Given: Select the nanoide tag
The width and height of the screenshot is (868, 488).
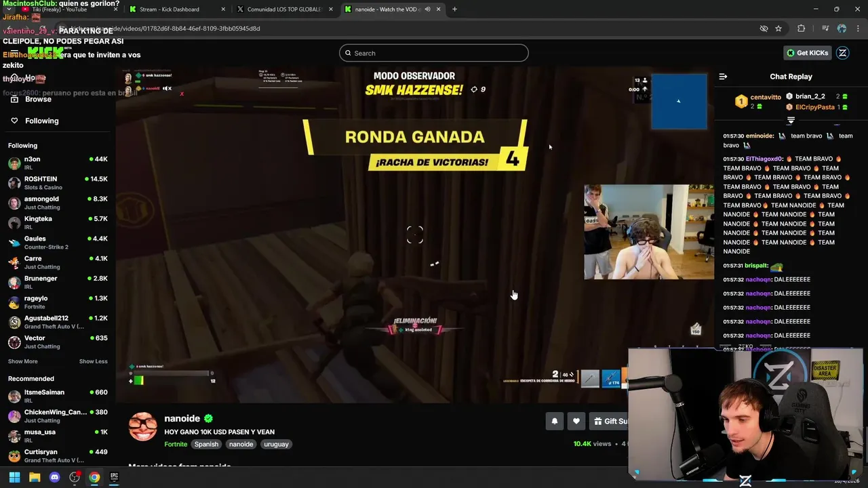Looking at the screenshot, I should [x=241, y=444].
